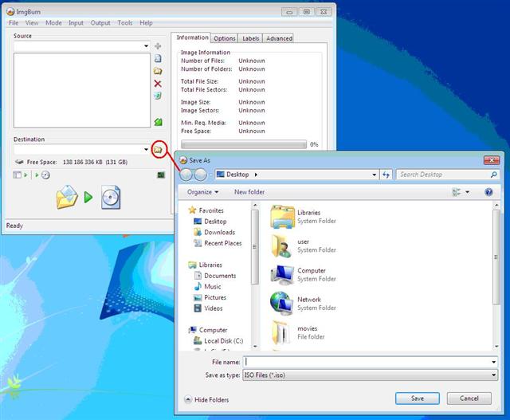
Task: Click the Back arrow in Save As dialog
Action: [x=186, y=175]
